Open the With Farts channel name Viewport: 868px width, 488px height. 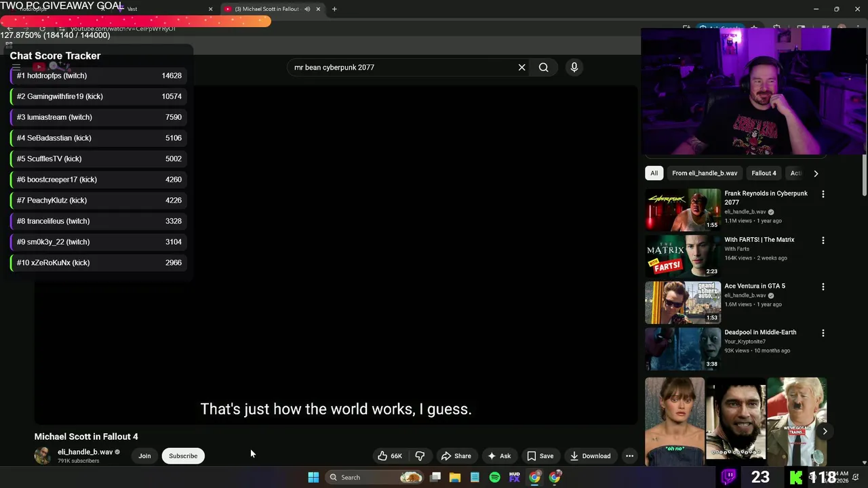[x=736, y=249]
